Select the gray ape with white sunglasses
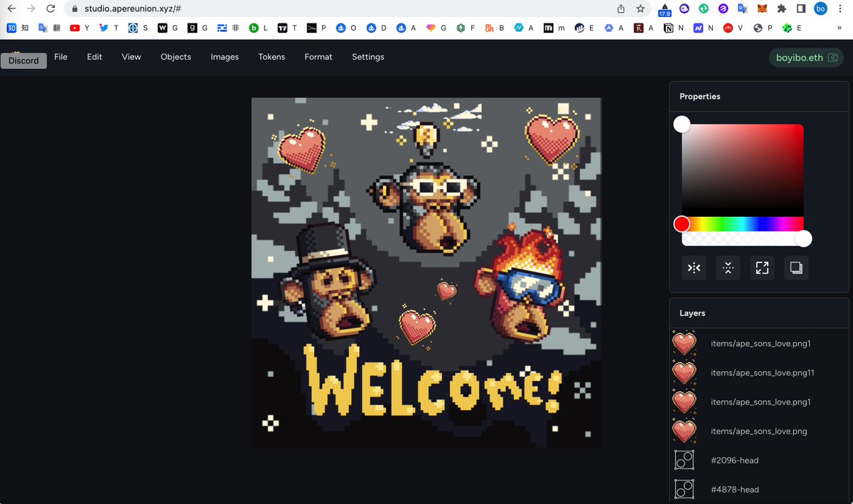 click(x=426, y=208)
